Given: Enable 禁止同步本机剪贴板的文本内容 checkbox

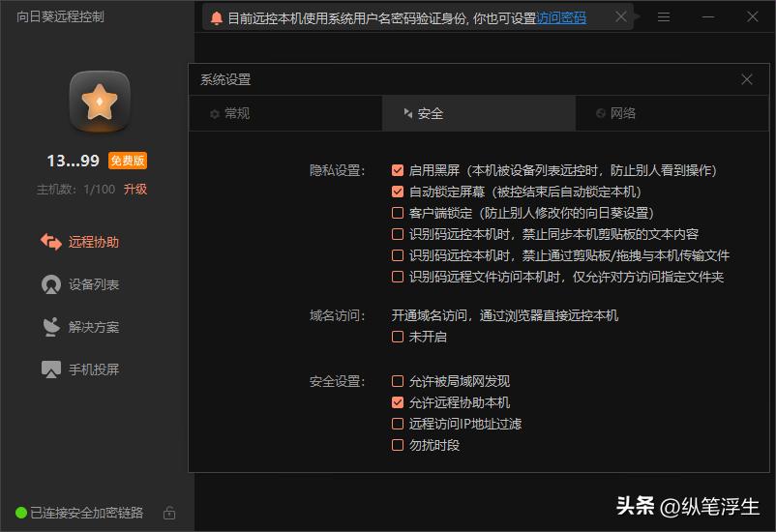Looking at the screenshot, I should point(398,234).
